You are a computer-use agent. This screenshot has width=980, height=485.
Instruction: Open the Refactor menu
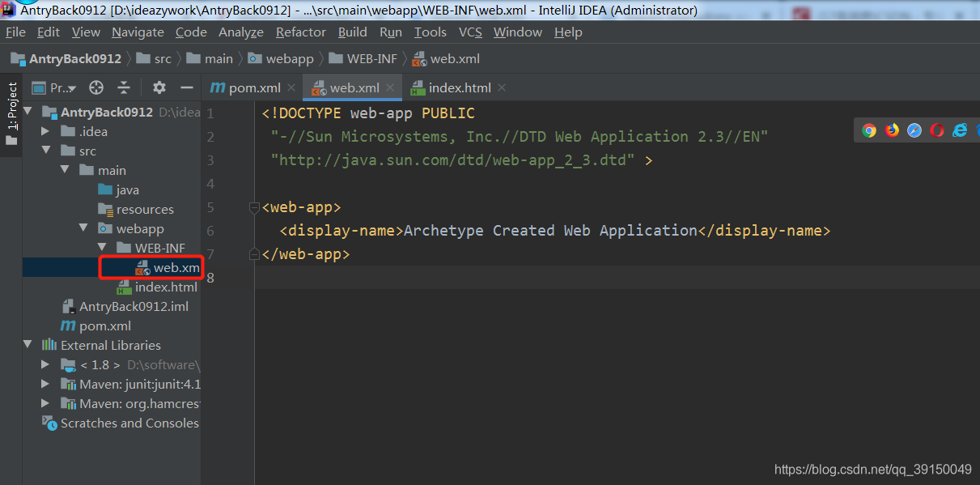(301, 32)
